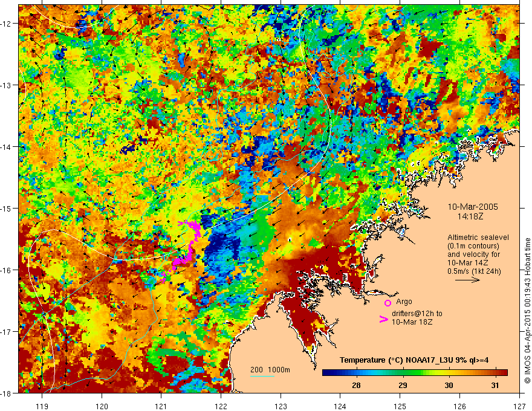Click the '14:18Z' time label
Image resolution: width=532 pixels, height=411 pixels.
(x=470, y=216)
